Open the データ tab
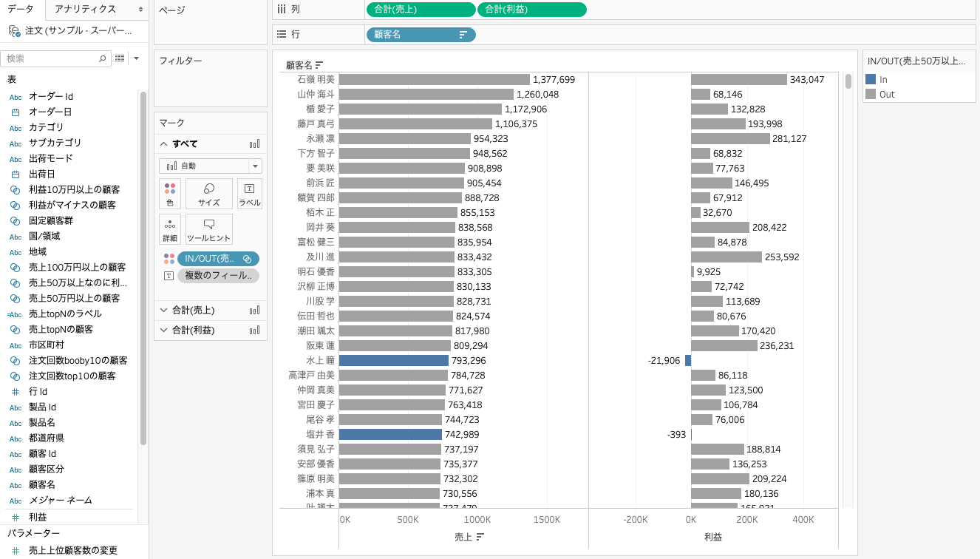Screen dimensions: 980x559 point(22,9)
